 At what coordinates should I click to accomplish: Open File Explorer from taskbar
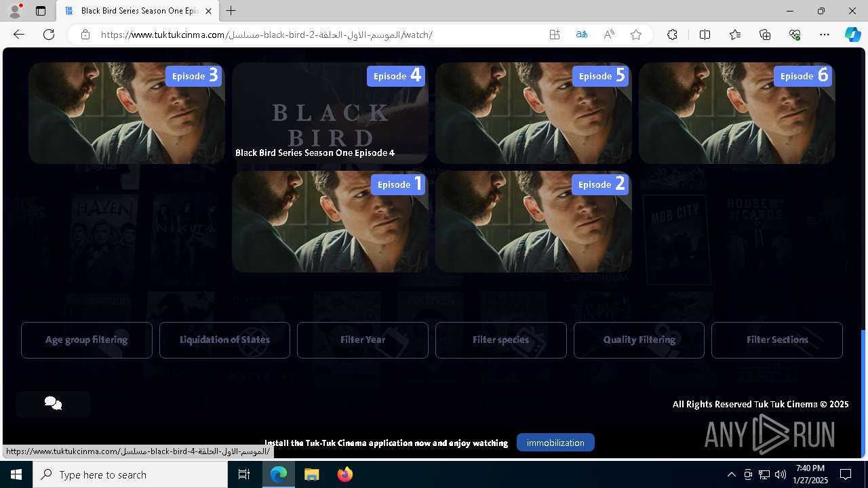click(x=311, y=474)
